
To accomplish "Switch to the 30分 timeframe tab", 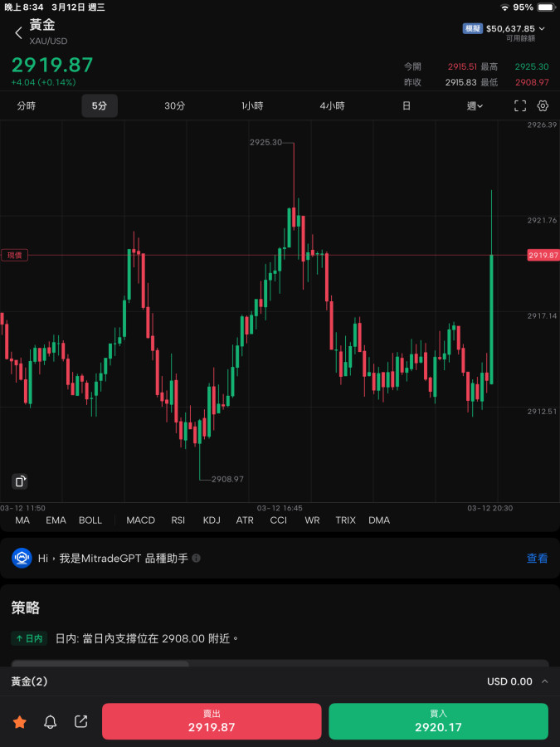I will (x=174, y=106).
